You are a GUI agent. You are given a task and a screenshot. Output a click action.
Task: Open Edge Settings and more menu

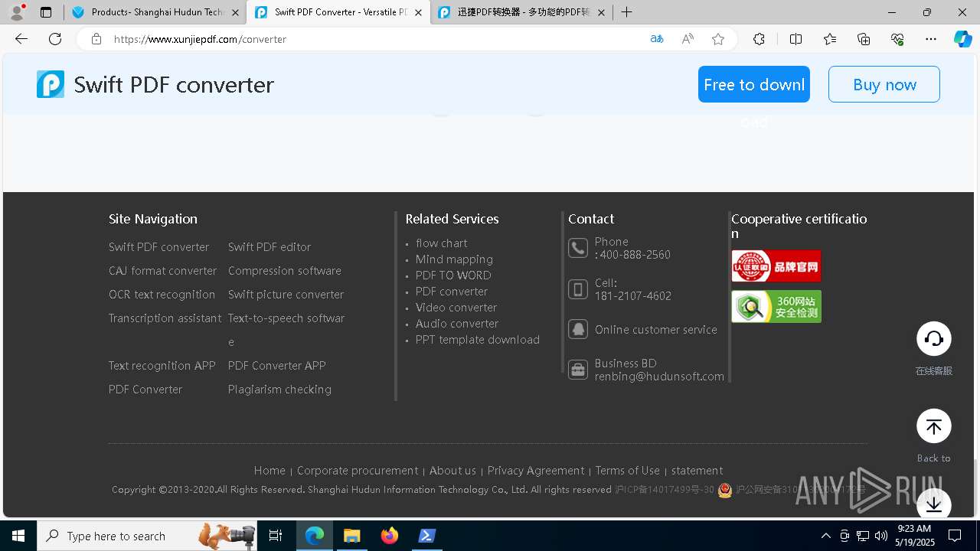(x=931, y=39)
